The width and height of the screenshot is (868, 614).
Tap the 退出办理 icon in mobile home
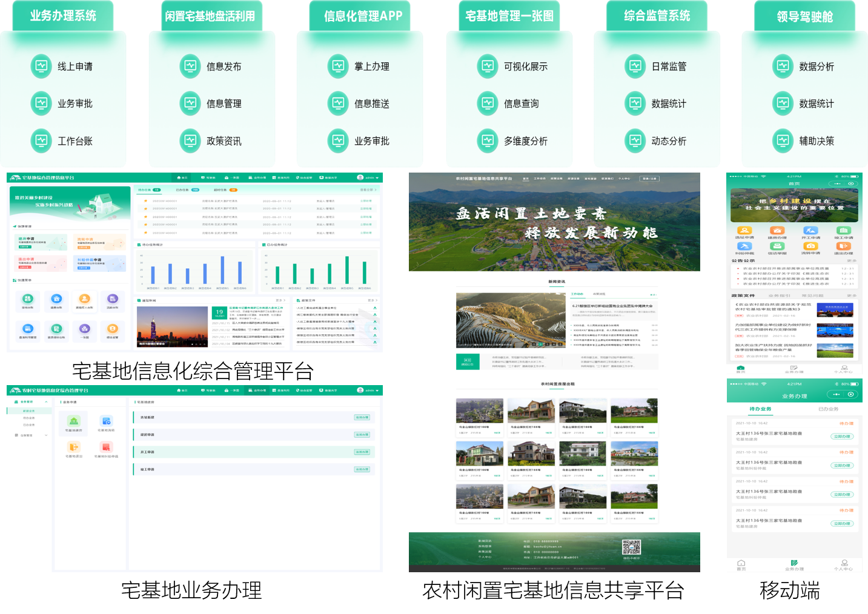pos(843,247)
